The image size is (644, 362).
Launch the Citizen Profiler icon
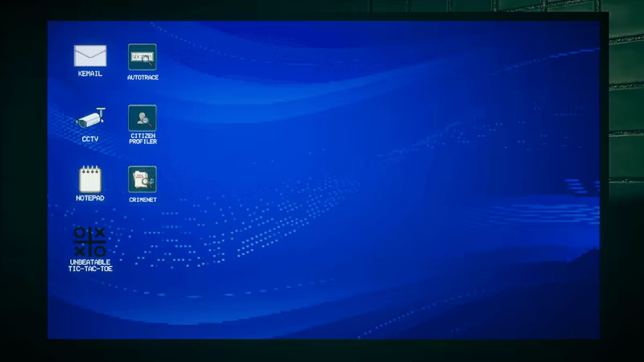pyautogui.click(x=142, y=118)
